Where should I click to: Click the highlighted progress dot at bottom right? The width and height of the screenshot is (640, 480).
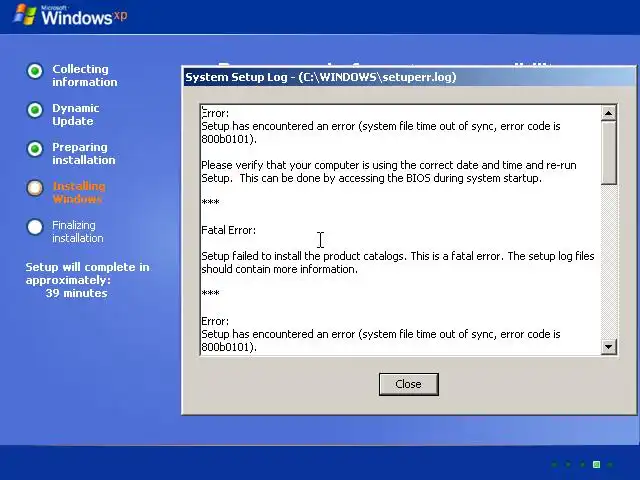point(596,464)
